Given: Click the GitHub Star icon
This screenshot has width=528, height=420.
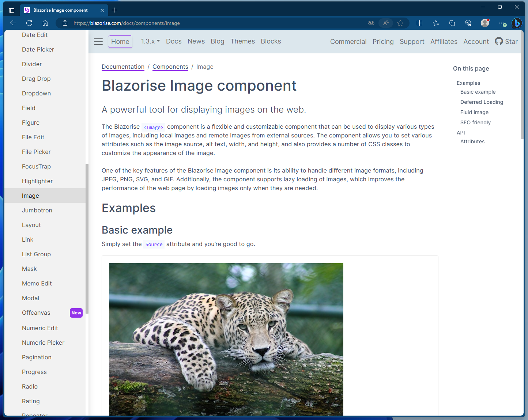Looking at the screenshot, I should 499,41.
